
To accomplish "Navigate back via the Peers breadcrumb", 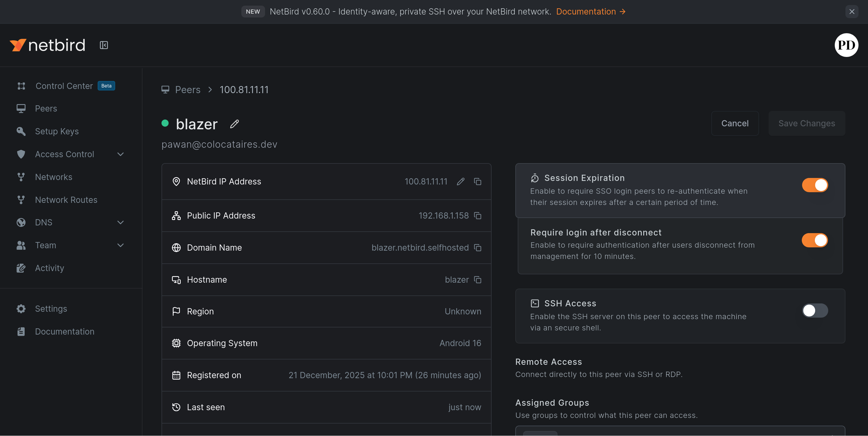I will click(187, 90).
